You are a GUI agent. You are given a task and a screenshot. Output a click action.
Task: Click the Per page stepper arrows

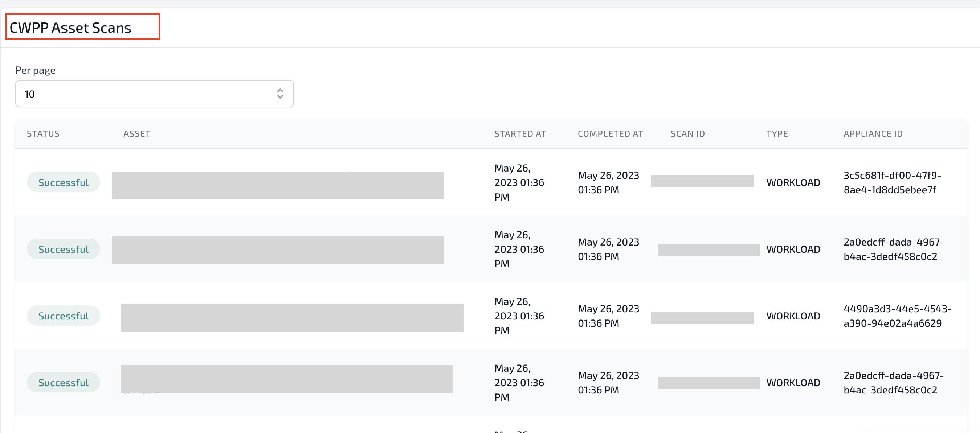(x=280, y=94)
